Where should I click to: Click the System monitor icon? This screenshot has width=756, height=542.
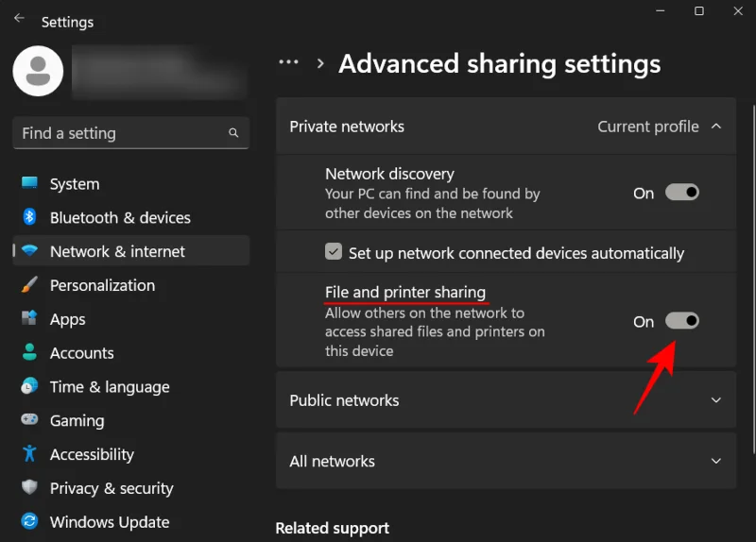[29, 182]
